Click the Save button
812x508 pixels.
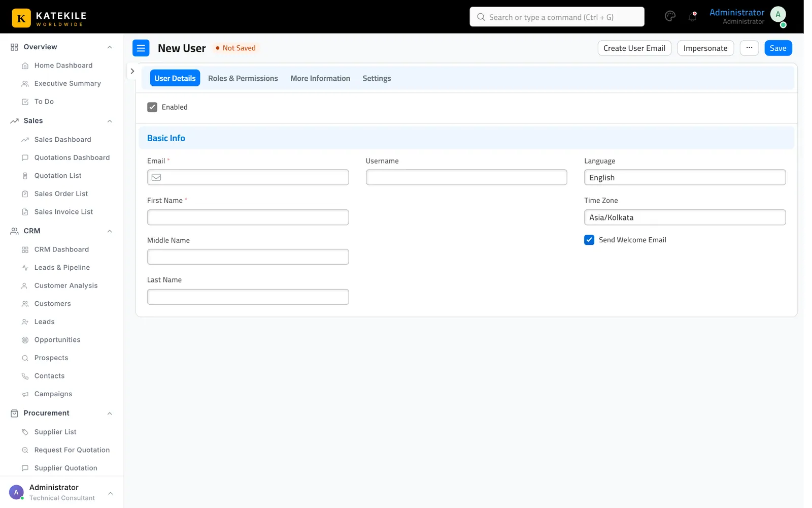click(778, 48)
